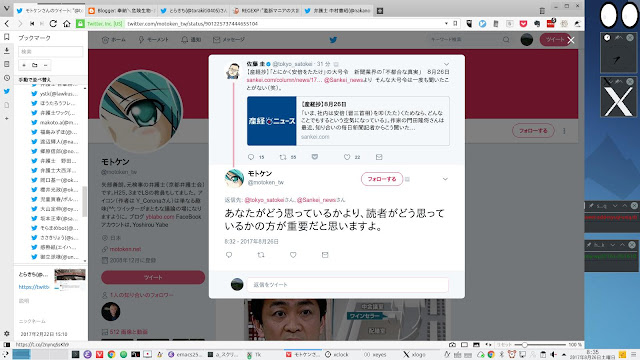Switch to the REGEXP tab
The height and width of the screenshot is (360, 640).
point(265,11)
